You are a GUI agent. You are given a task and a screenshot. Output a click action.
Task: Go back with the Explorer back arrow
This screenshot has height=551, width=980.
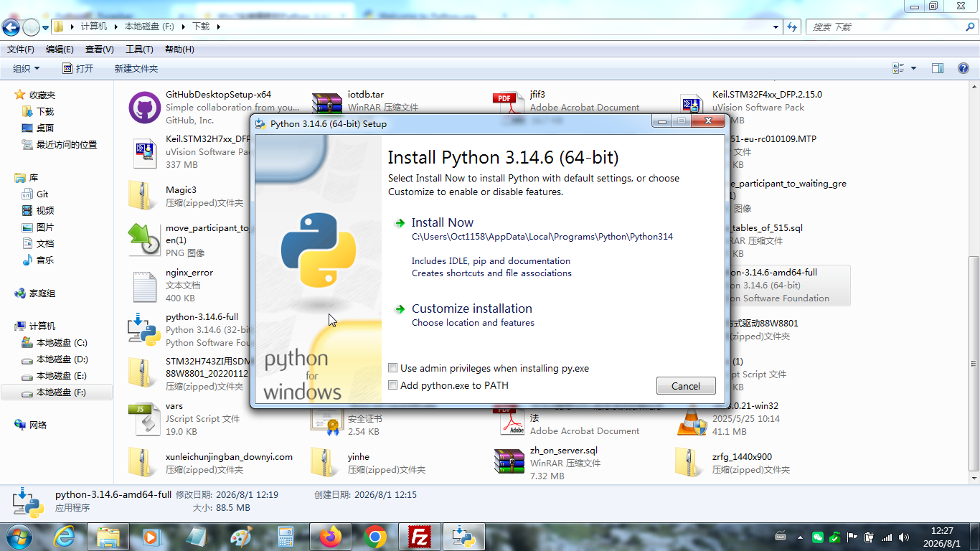tap(11, 27)
